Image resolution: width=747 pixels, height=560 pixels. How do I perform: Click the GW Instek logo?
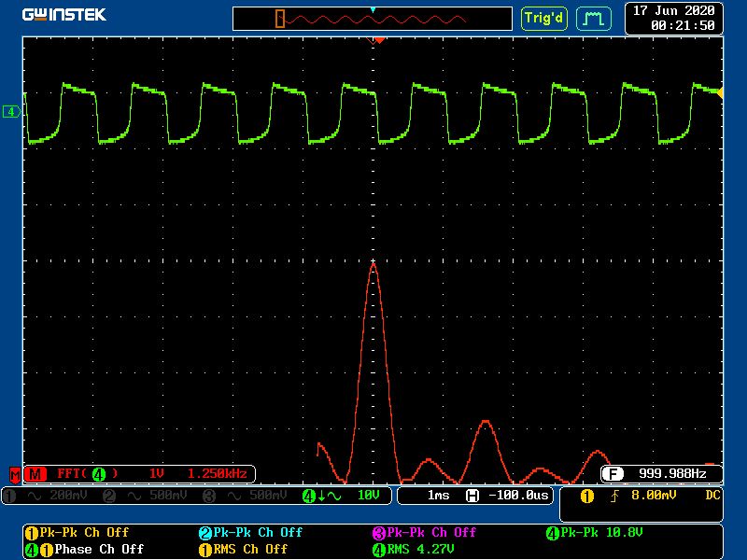coord(63,15)
